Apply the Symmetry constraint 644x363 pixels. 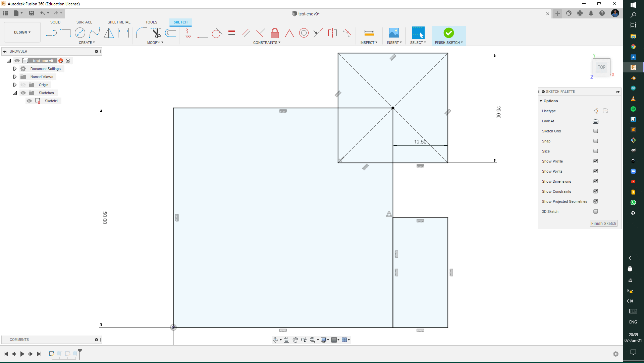(x=332, y=33)
